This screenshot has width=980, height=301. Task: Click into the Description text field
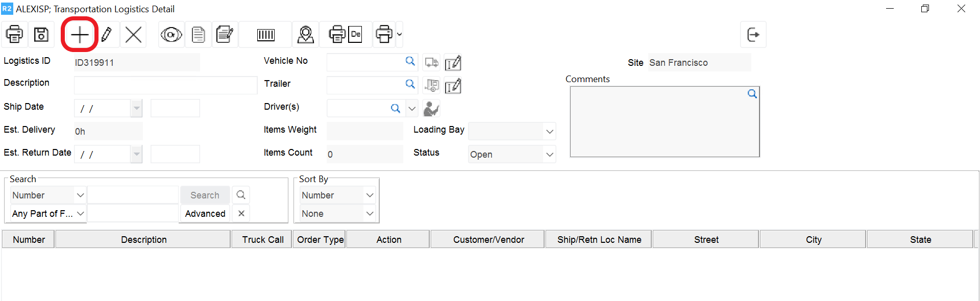165,85
